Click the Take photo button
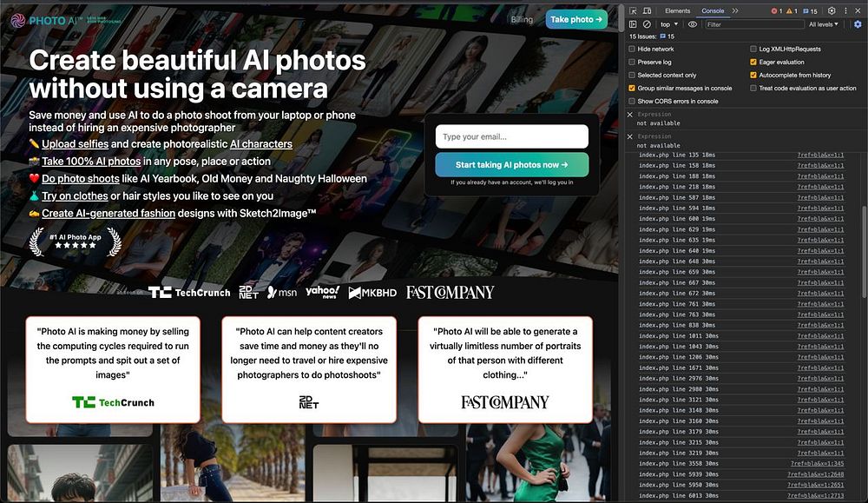Viewport: 868px width, 503px height. pyautogui.click(x=576, y=19)
